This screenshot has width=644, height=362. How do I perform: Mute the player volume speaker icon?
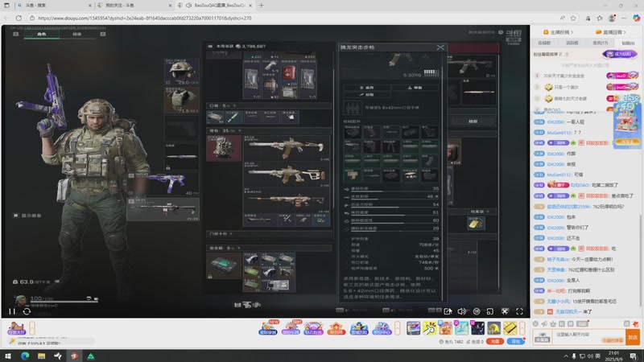point(462,311)
